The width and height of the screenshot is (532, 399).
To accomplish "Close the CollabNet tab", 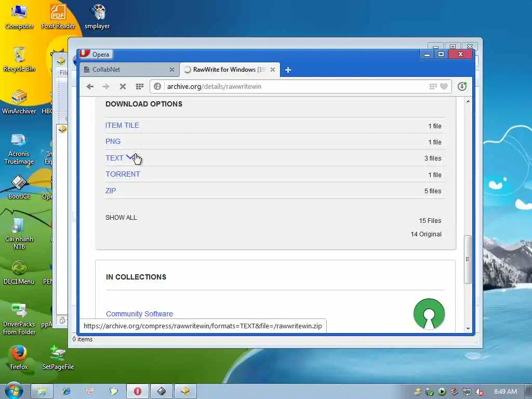I will [171, 70].
